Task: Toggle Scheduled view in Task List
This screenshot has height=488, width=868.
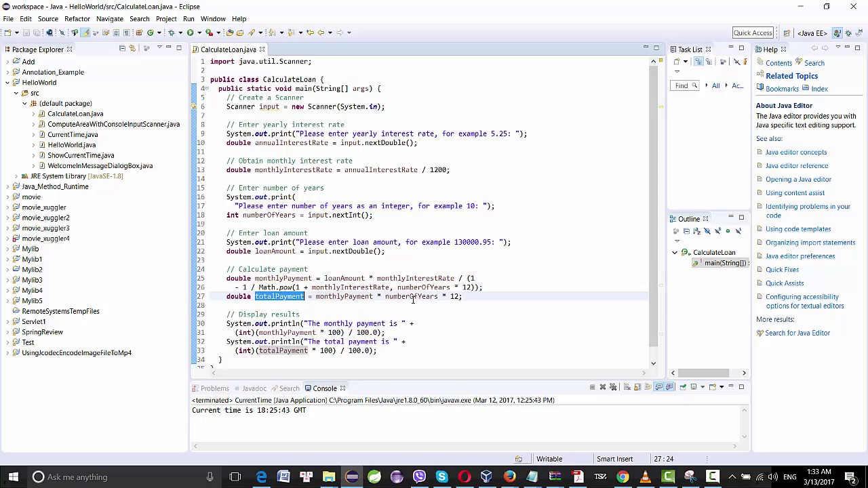Action: coord(708,62)
